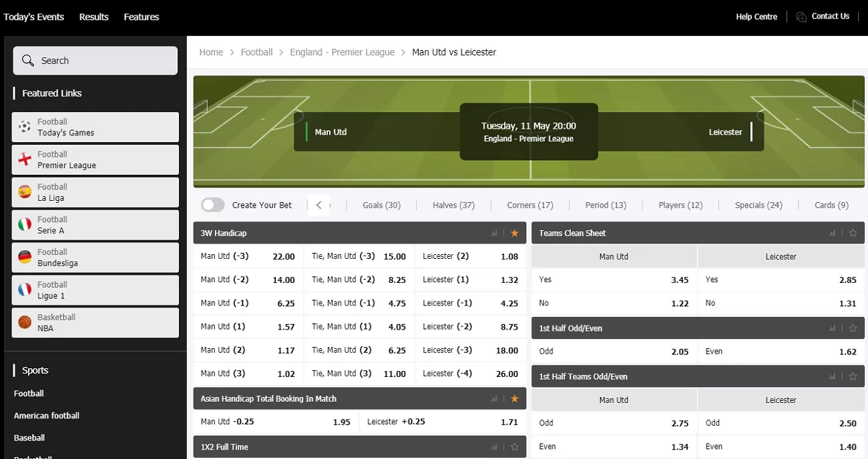
Task: Star the 1X2 Full Time market
Action: (514, 447)
